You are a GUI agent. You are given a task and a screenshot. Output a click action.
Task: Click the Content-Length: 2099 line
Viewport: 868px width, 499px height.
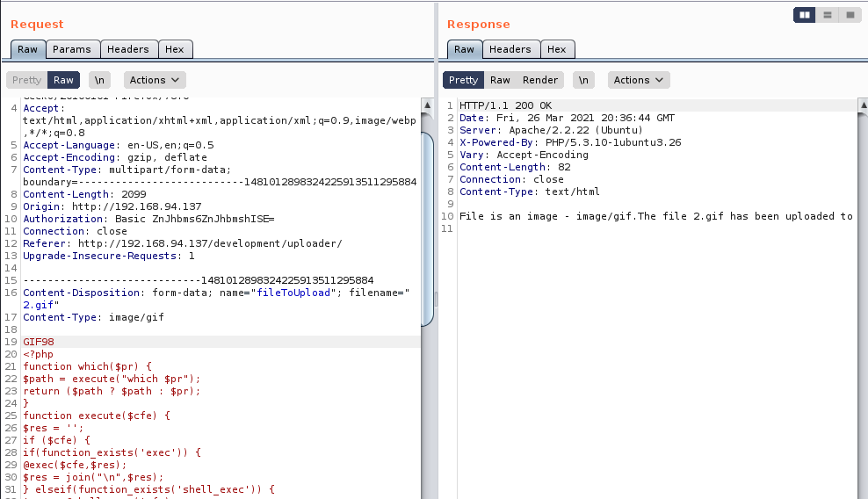84,194
